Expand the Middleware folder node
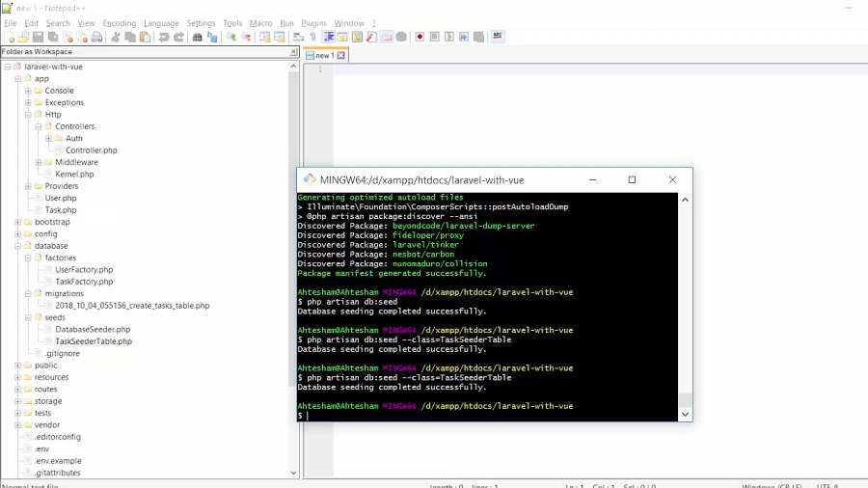Screen dimensions: 868x488 click(39, 163)
